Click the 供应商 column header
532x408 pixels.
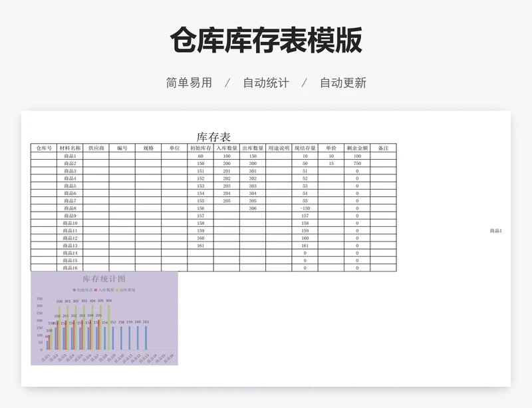[x=96, y=148]
